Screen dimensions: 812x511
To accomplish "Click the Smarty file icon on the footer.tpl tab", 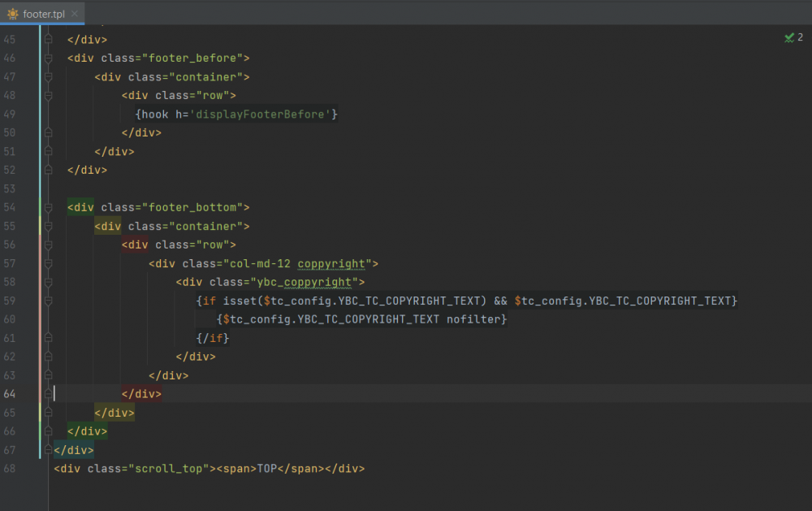I will click(13, 13).
